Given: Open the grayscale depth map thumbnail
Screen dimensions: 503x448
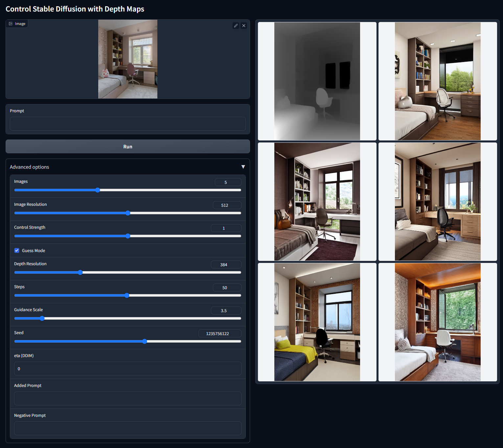Looking at the screenshot, I should click(x=317, y=81).
